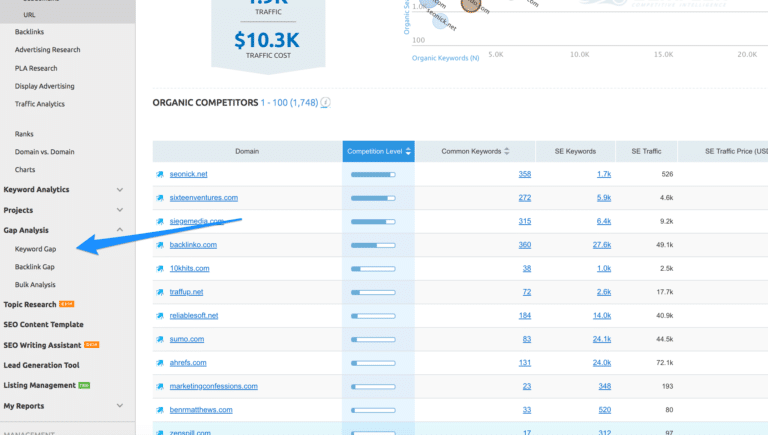This screenshot has height=435, width=768.
Task: Open Traffic Analytics report
Action: tap(40, 104)
